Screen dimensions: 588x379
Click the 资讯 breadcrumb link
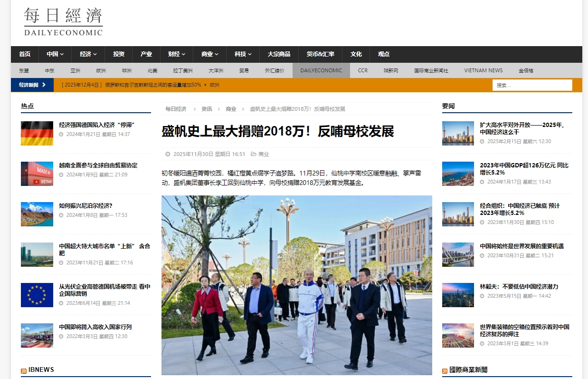(x=207, y=109)
